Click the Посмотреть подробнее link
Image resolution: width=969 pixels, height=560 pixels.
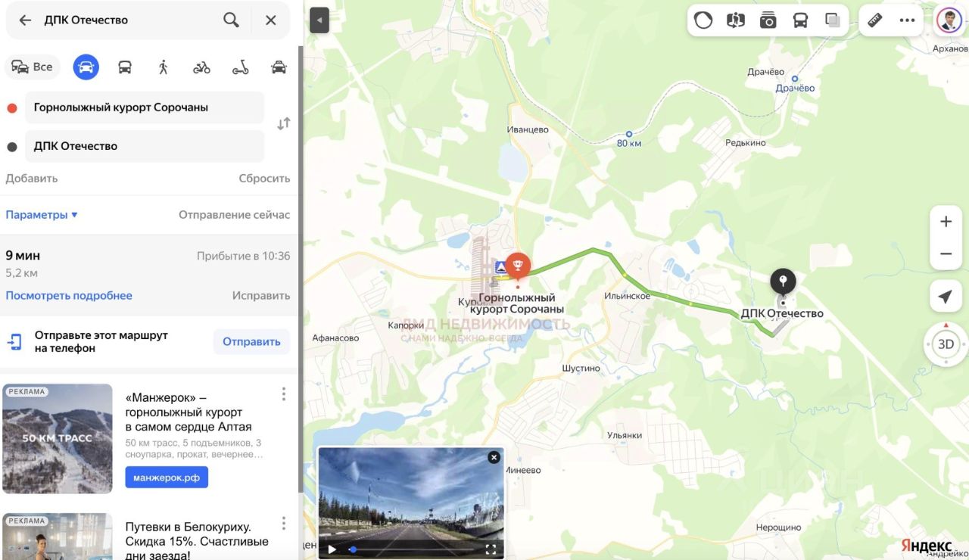point(69,296)
